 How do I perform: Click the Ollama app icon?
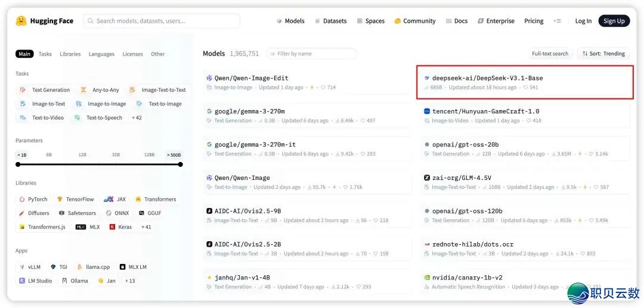coord(64,281)
